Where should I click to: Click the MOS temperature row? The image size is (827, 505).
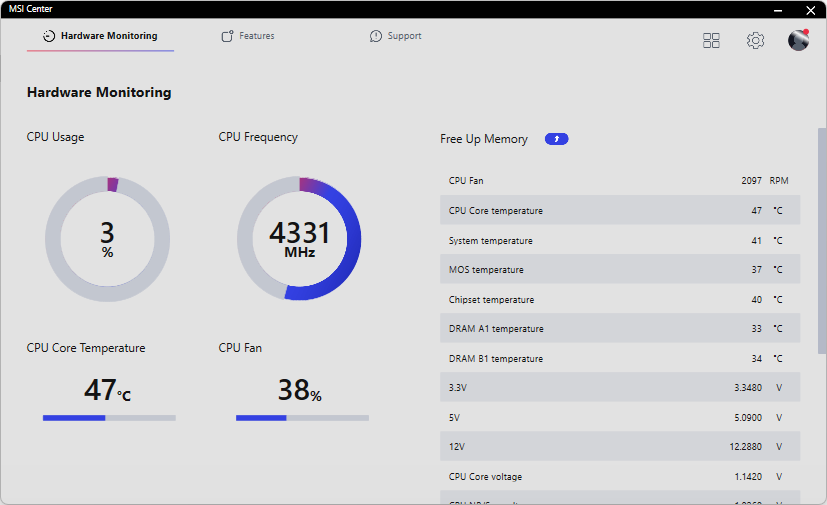point(619,270)
